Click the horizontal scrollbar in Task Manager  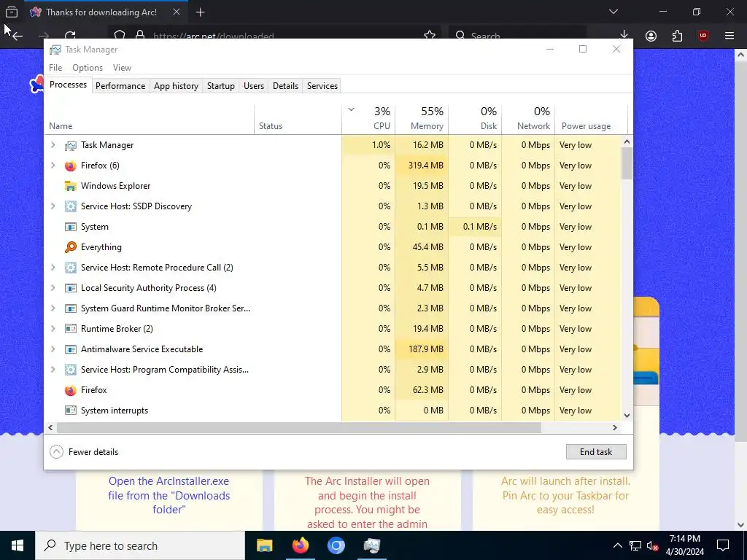(x=298, y=427)
